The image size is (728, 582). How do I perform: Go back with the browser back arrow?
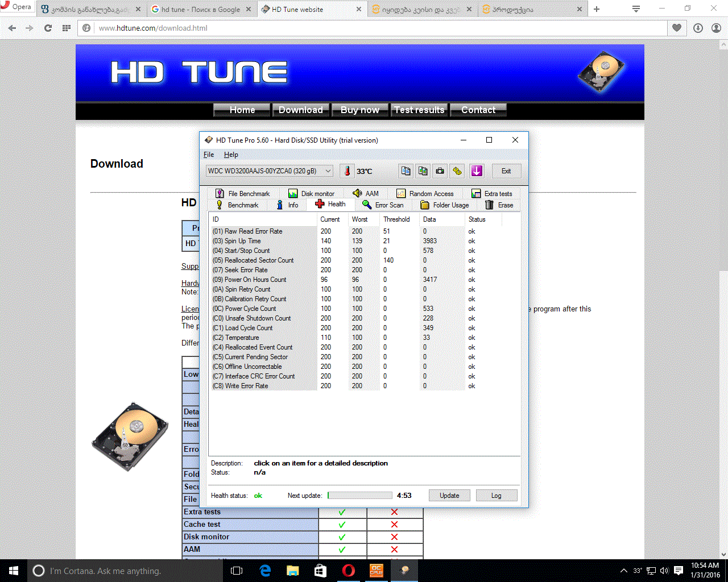point(12,28)
